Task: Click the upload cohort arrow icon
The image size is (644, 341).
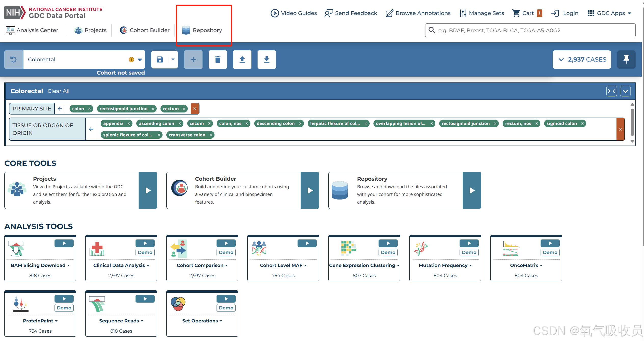Action: pyautogui.click(x=242, y=60)
